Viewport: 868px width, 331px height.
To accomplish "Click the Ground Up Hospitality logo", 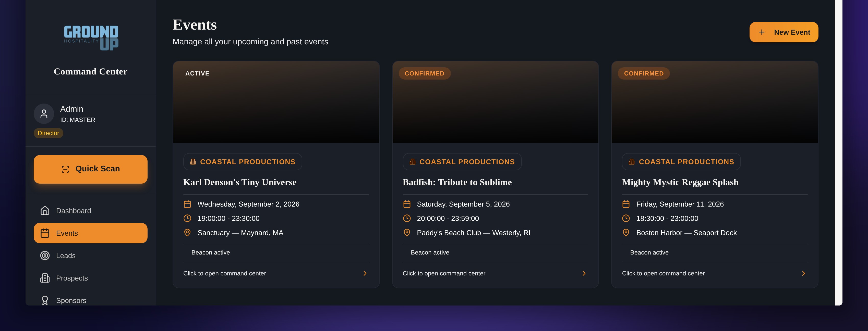I will [91, 38].
